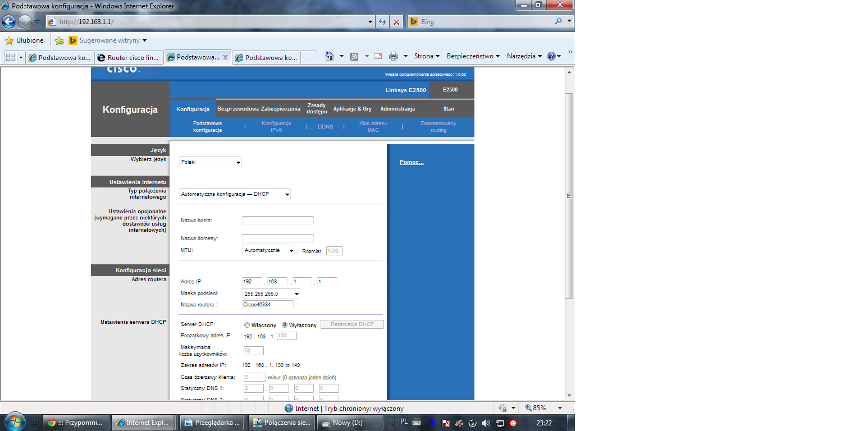Click the browser Forward arrow button
Image resolution: width=868 pixels, height=431 pixels.
click(x=25, y=22)
